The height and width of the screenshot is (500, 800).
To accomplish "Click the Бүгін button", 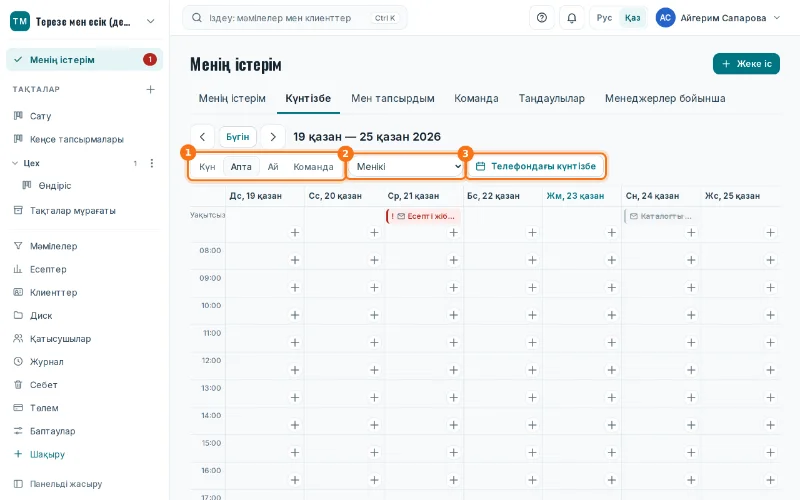I will coord(238,137).
